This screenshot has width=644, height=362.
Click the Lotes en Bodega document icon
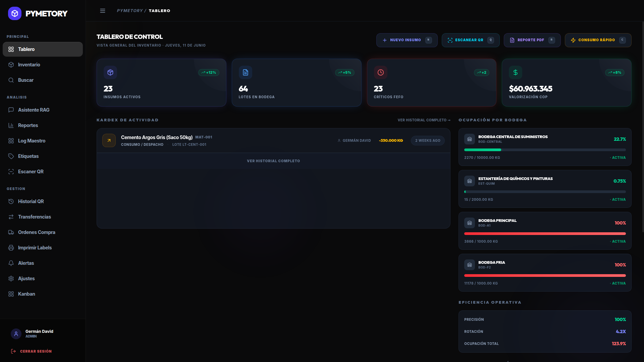[246, 72]
